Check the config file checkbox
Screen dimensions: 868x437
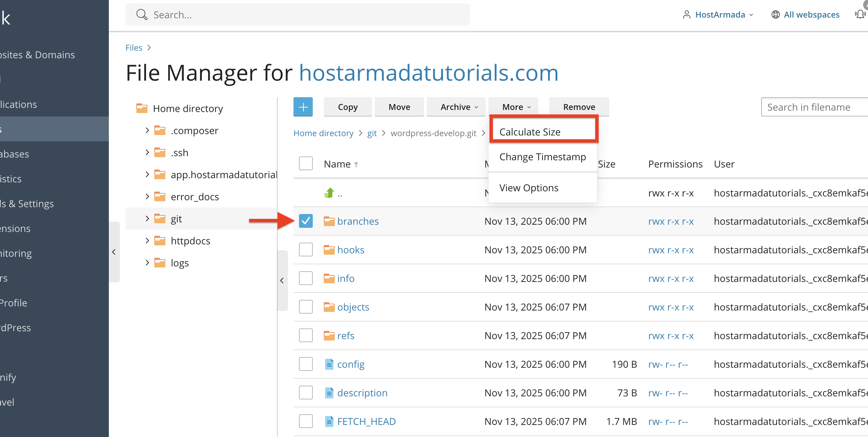(306, 364)
